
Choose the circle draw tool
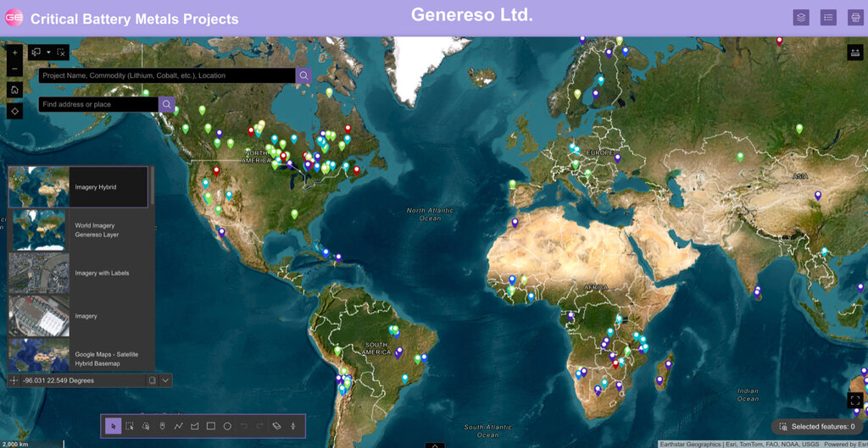[227, 426]
